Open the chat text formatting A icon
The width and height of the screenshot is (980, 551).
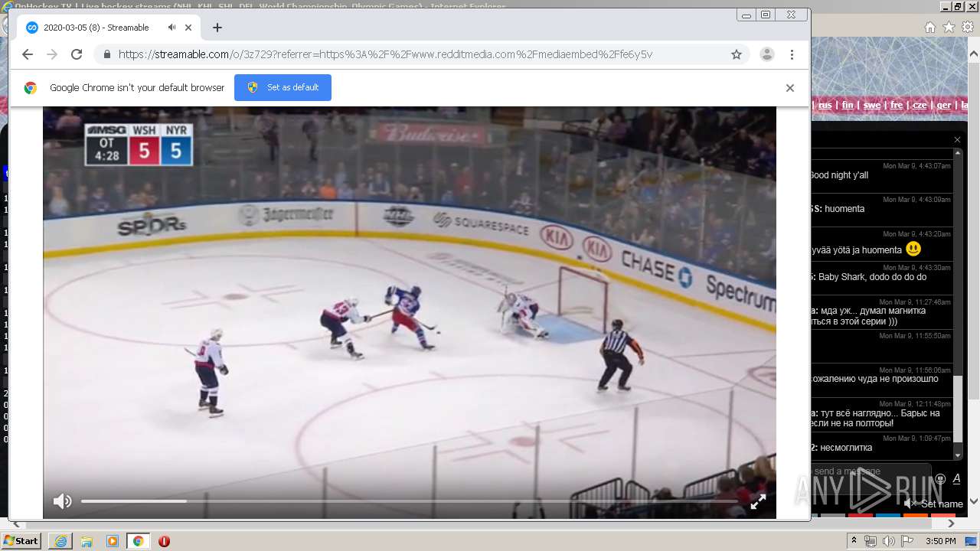coord(957,478)
